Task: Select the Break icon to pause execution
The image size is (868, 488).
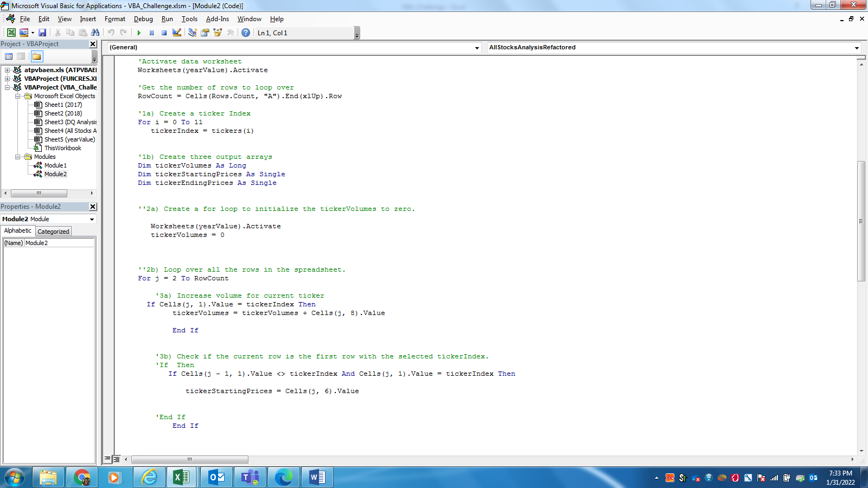Action: click(x=152, y=32)
